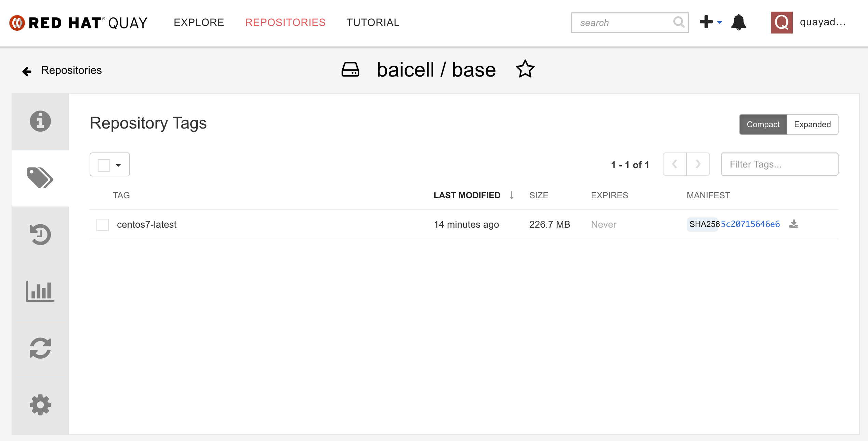Open the notifications bell
This screenshot has width=868, height=441.
[x=739, y=23]
